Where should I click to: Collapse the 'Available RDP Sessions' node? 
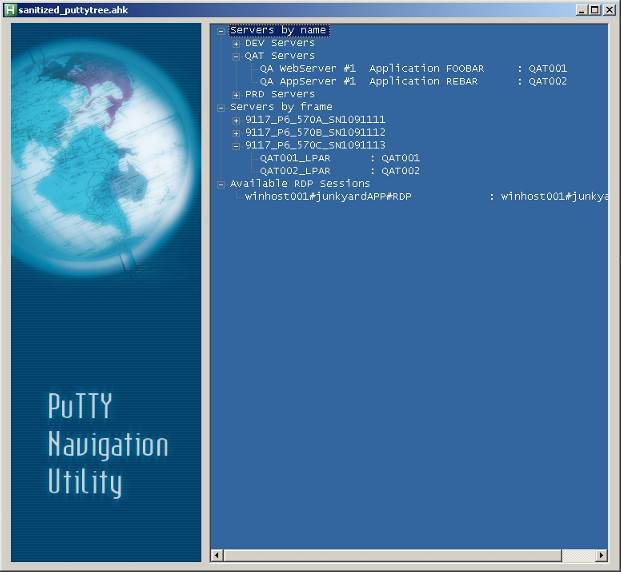point(221,184)
